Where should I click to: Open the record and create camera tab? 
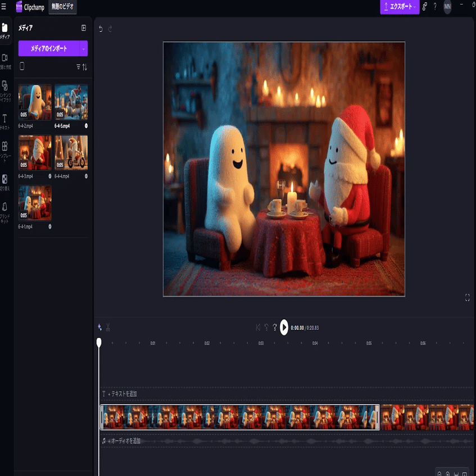(x=5, y=62)
